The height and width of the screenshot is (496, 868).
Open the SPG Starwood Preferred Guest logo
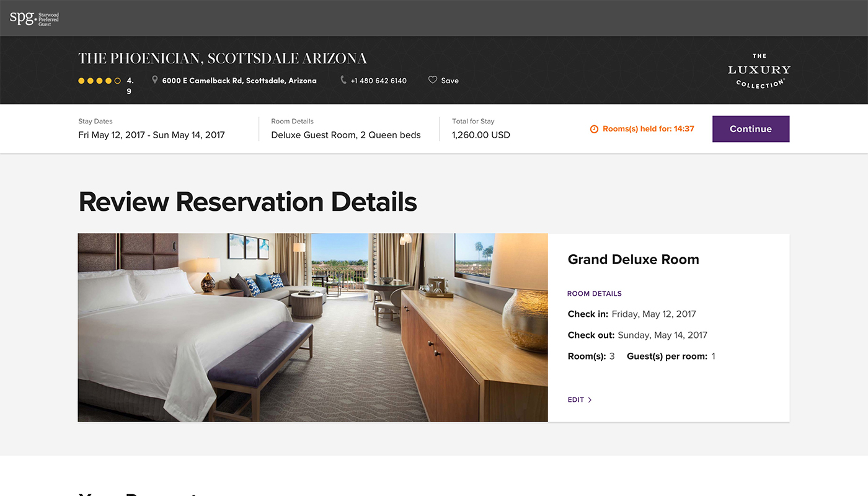[34, 18]
